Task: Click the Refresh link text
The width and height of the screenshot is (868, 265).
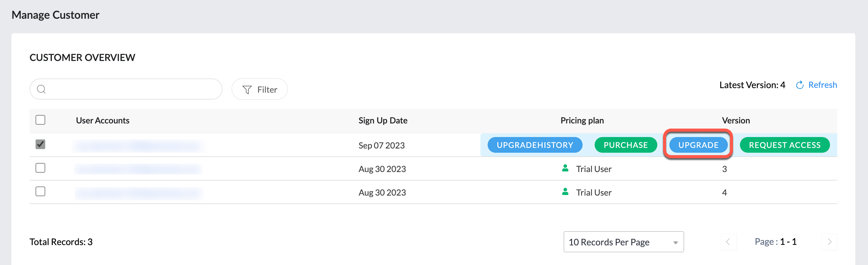Action: pyautogui.click(x=822, y=85)
